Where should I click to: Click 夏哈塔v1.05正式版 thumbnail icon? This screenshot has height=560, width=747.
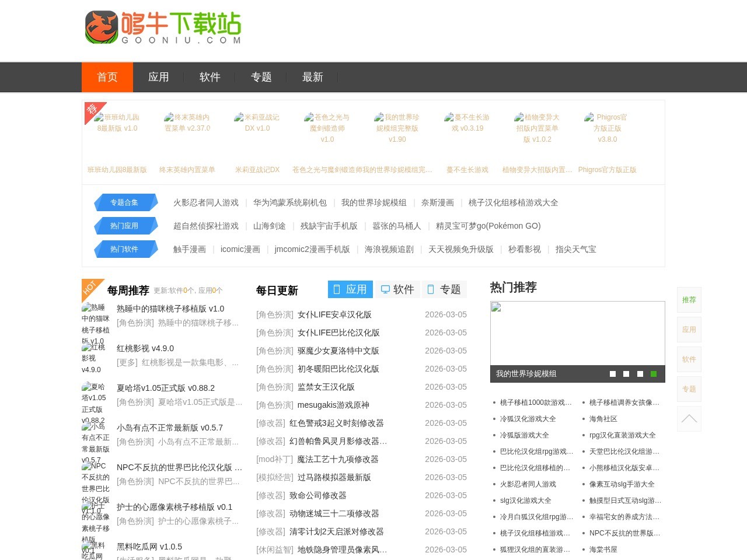click(94, 402)
